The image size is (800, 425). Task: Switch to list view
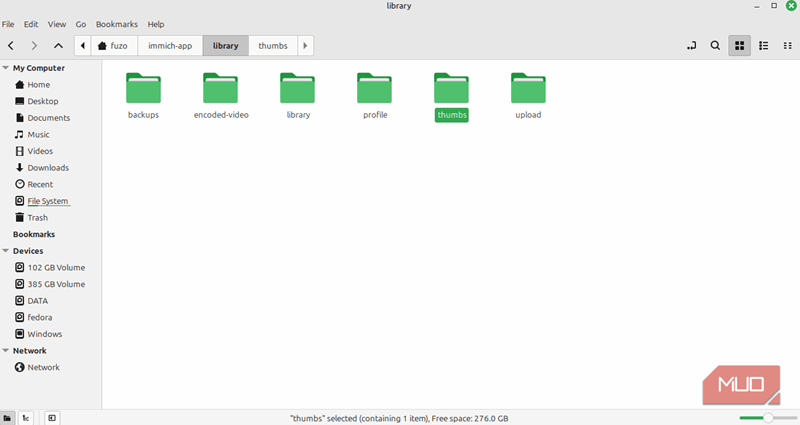click(764, 45)
